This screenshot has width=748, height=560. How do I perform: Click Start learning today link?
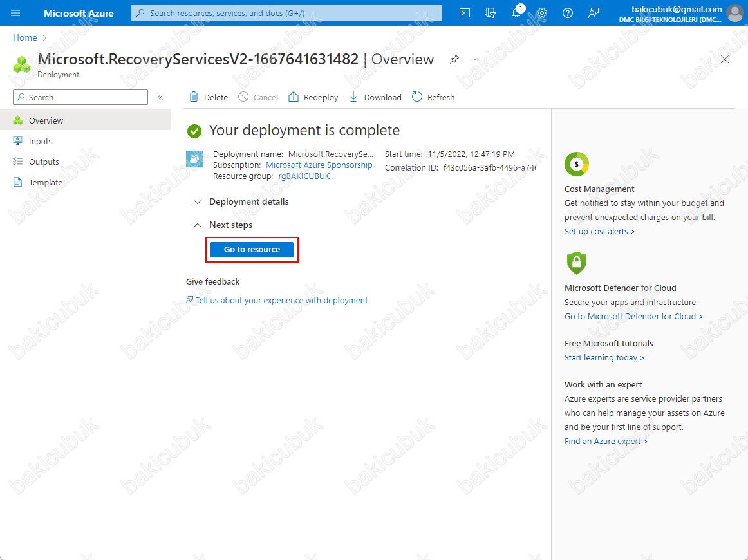(604, 358)
